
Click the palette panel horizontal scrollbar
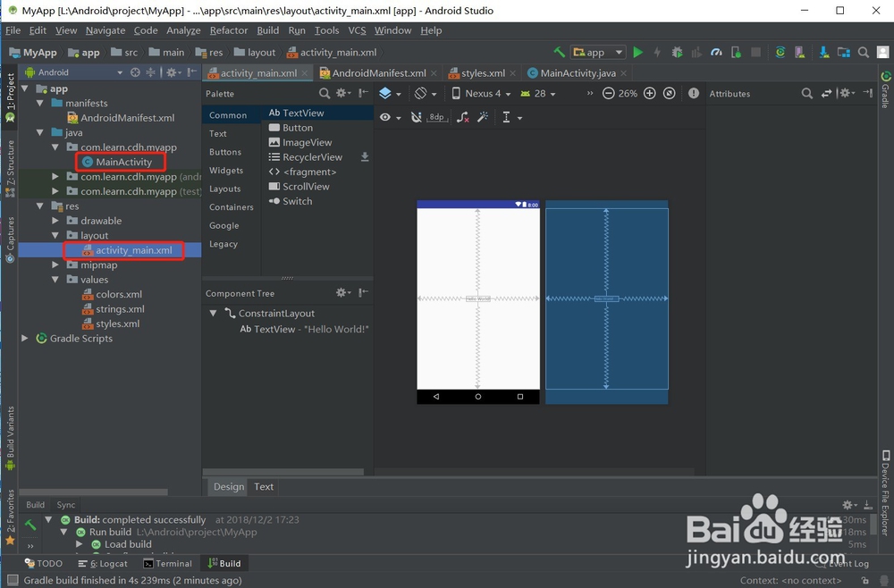pos(283,472)
